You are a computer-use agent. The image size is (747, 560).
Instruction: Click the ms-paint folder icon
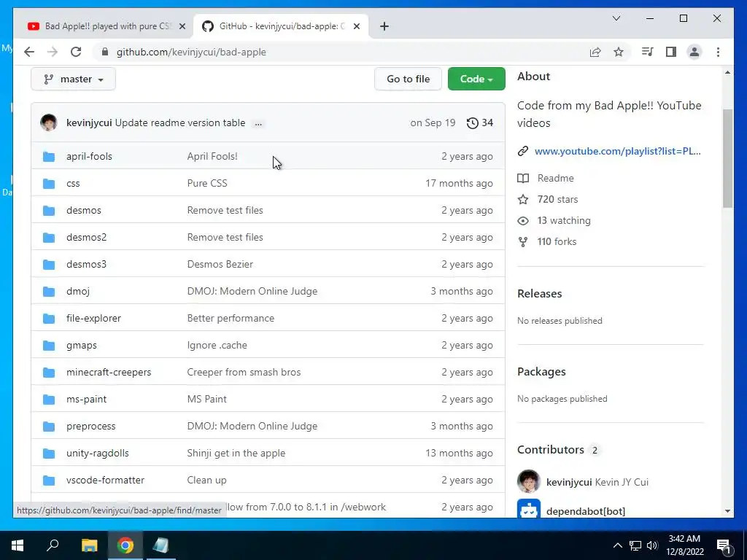click(x=49, y=399)
